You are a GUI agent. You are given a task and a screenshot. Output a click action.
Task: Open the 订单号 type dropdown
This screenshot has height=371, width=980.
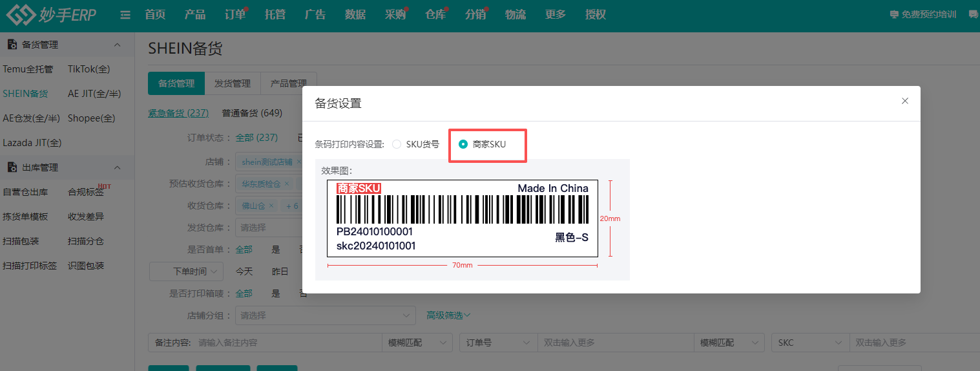click(x=498, y=343)
